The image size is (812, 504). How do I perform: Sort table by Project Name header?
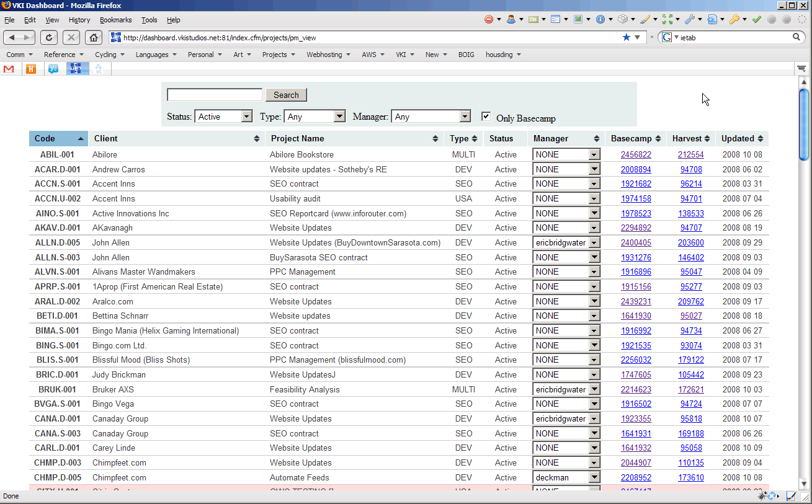[x=354, y=138]
